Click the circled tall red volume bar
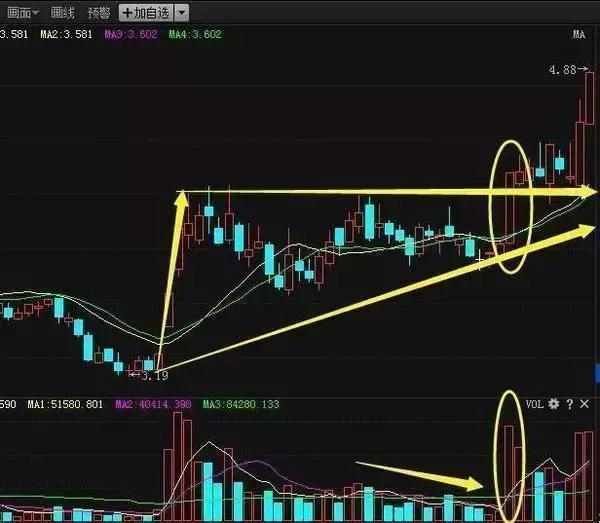Image resolution: width=600 pixels, height=523 pixels. (x=509, y=473)
